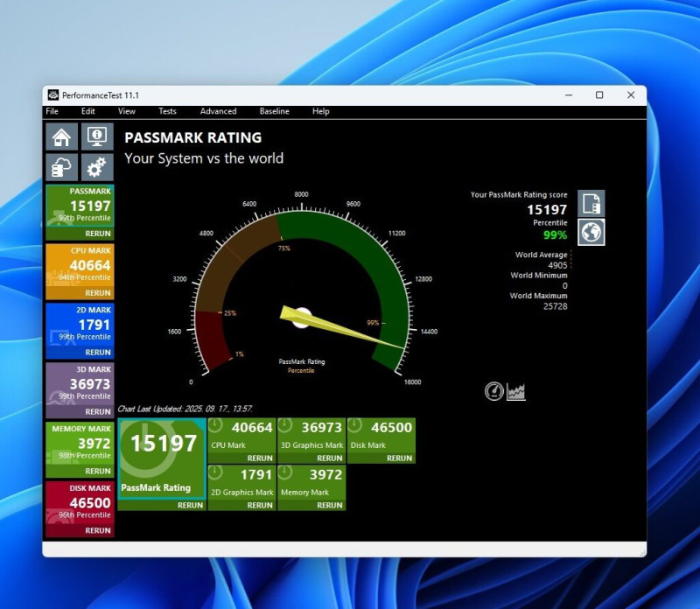
Task: Rerun the 3D Mark sidebar test
Action: 98,411
